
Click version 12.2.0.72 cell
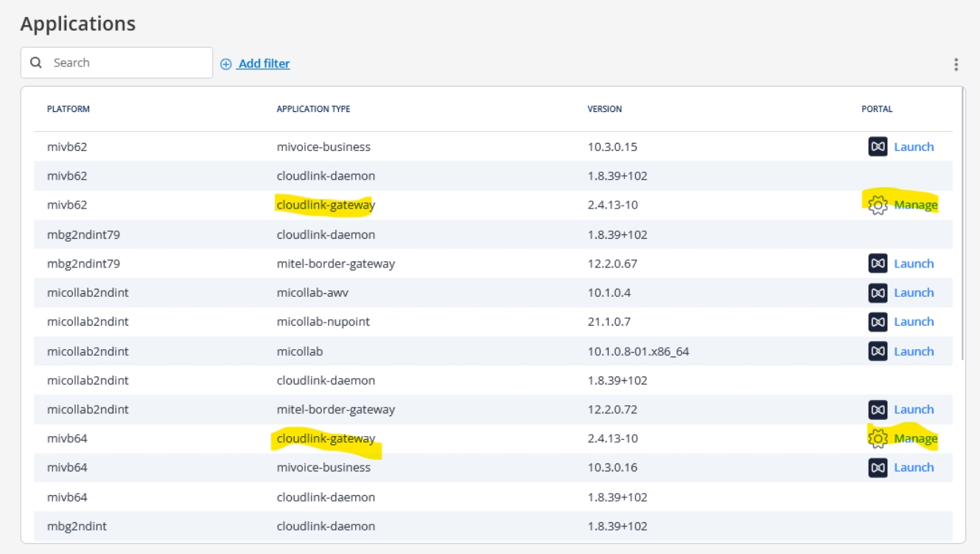(x=612, y=409)
